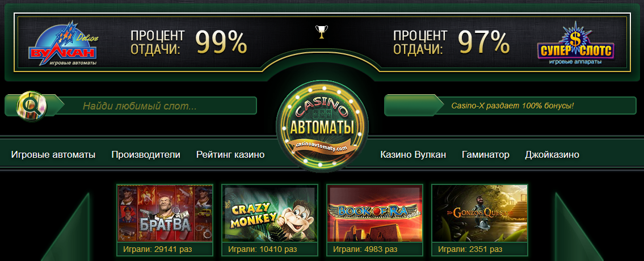The image size is (644, 261).
Task: Click the left carousel arrow
Action: click(66, 227)
